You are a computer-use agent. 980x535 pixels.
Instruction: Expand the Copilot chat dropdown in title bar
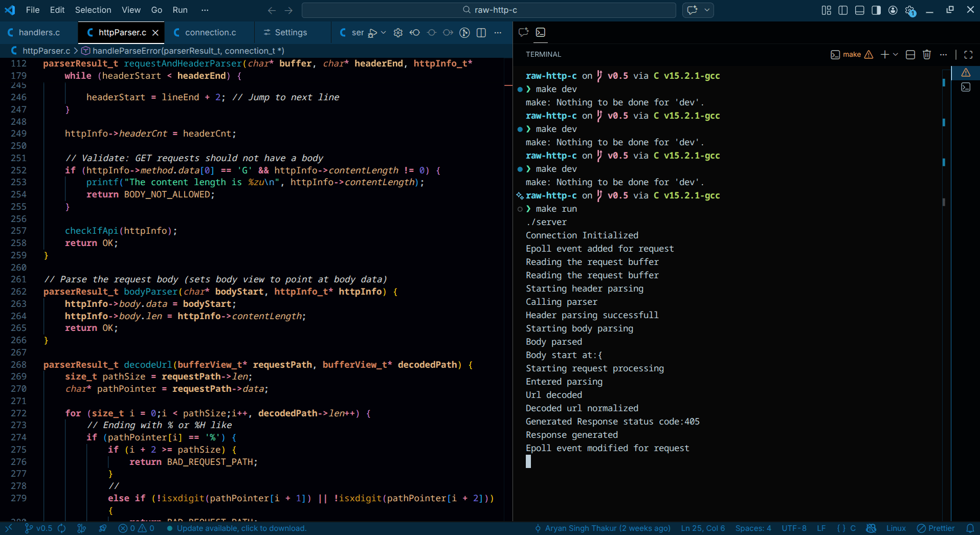(x=707, y=10)
